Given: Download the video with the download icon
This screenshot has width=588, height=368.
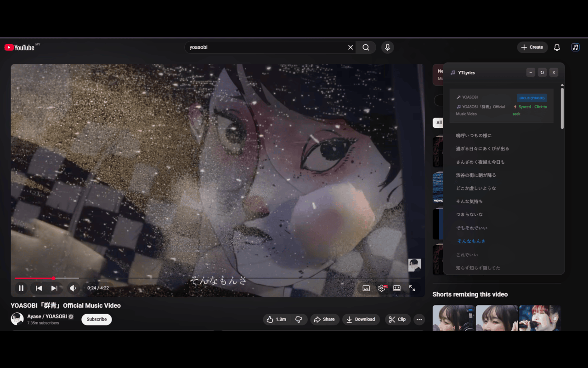Looking at the screenshot, I should pyautogui.click(x=361, y=319).
